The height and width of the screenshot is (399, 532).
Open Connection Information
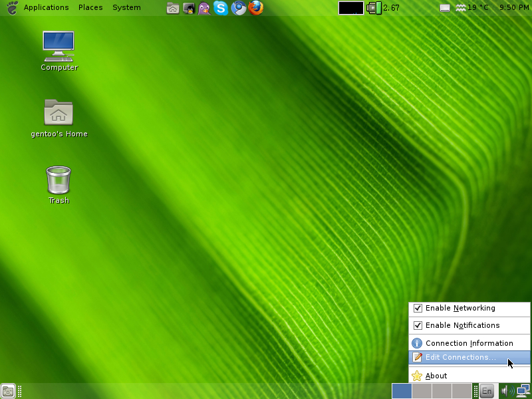tap(469, 343)
